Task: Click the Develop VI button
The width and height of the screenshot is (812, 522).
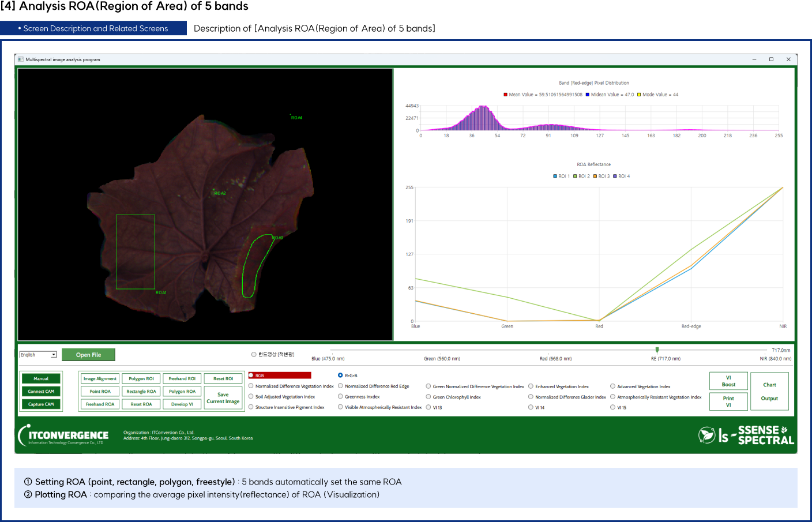Action: click(x=182, y=404)
